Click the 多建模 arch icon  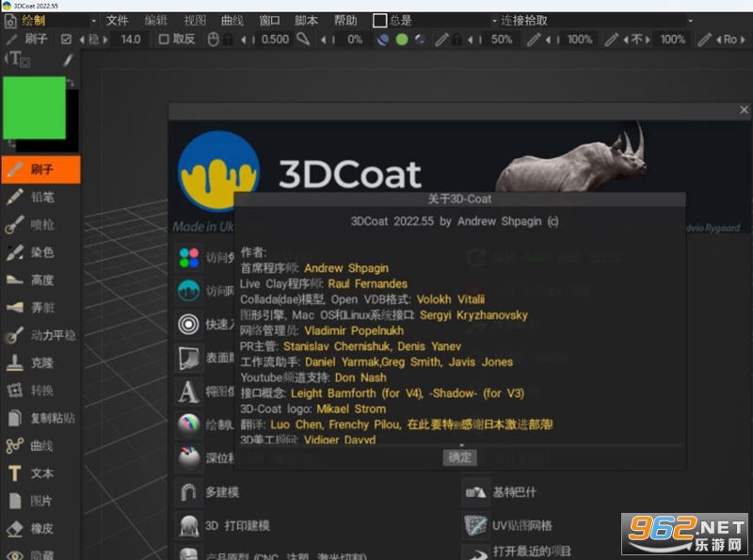pos(188,492)
